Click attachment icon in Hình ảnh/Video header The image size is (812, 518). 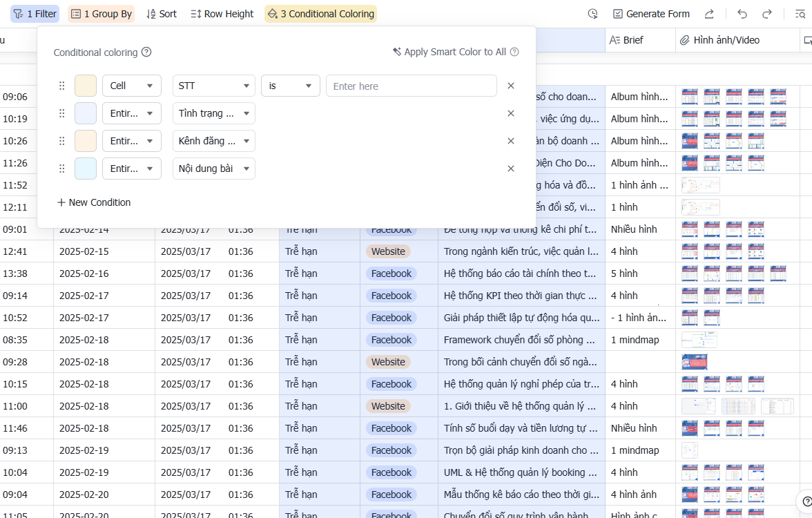pos(685,40)
